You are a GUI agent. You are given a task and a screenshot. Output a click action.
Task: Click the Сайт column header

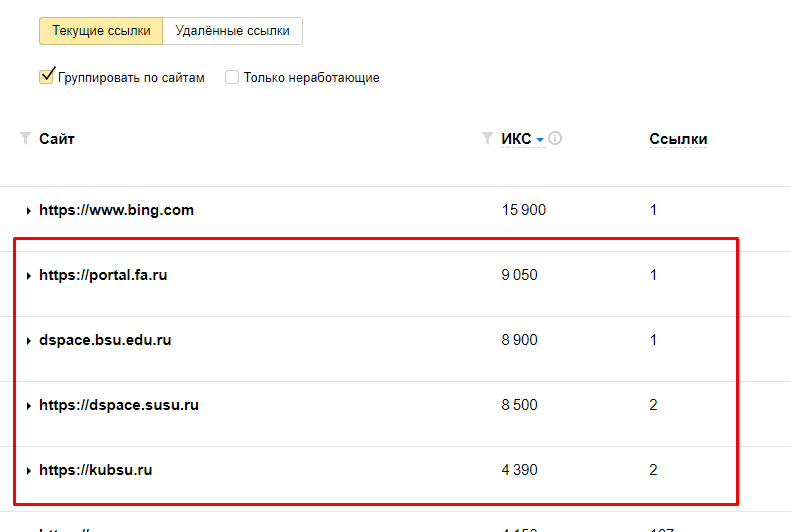[57, 139]
